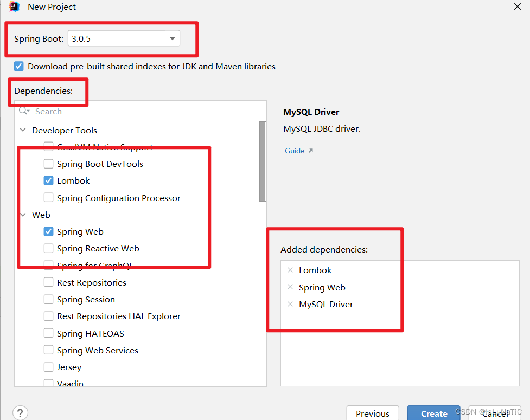Viewport: 530px width, 420px height.
Task: Check Spring Session dependency
Action: click(49, 299)
